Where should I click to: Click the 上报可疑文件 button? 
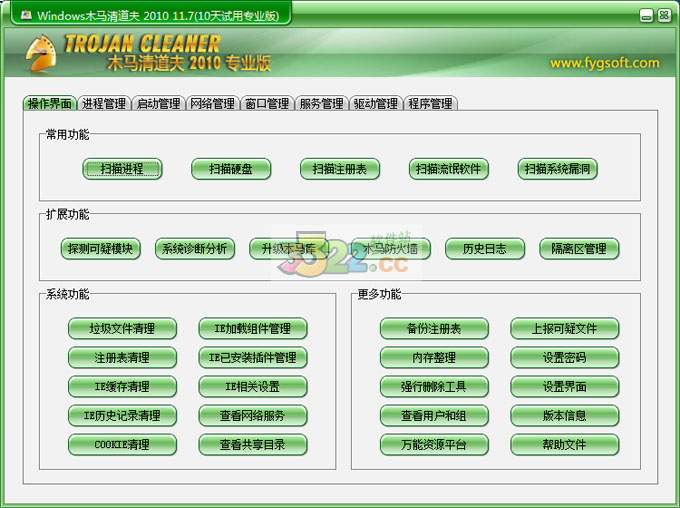(565, 328)
